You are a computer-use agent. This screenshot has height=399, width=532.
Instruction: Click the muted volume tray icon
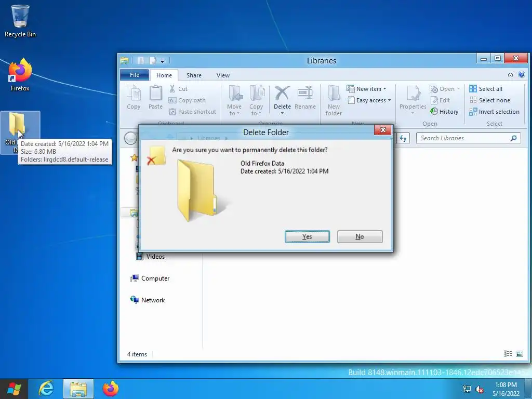point(480,389)
